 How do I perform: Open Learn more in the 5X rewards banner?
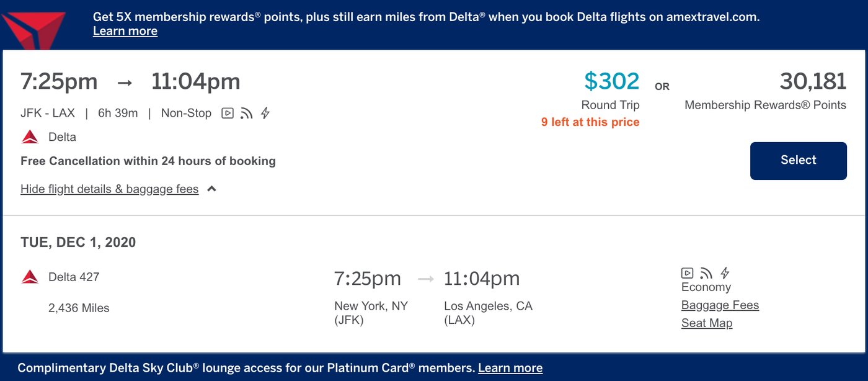(x=125, y=30)
